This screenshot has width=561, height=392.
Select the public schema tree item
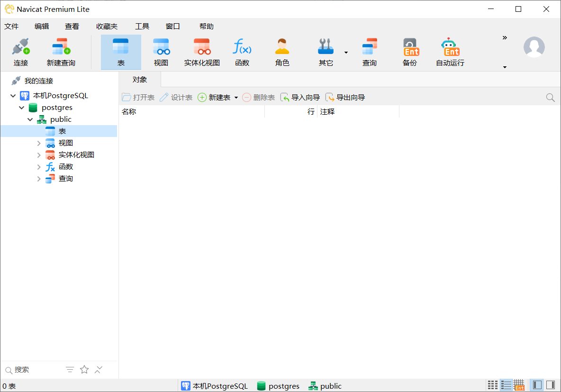pyautogui.click(x=61, y=119)
